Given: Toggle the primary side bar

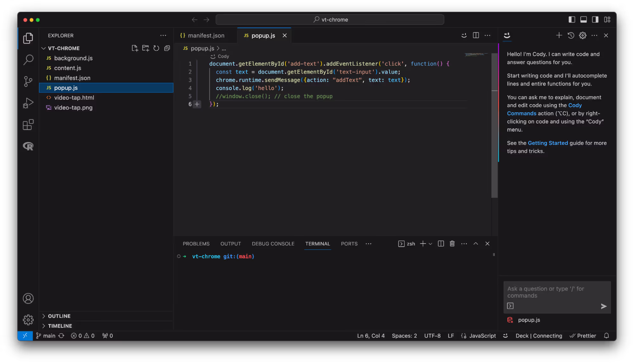Looking at the screenshot, I should click(x=572, y=20).
